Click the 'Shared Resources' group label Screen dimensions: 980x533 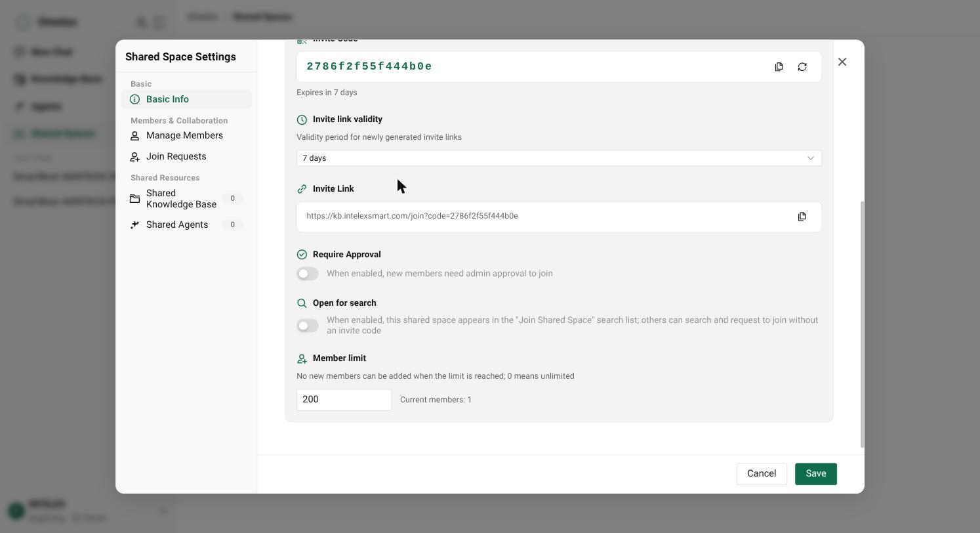(165, 178)
